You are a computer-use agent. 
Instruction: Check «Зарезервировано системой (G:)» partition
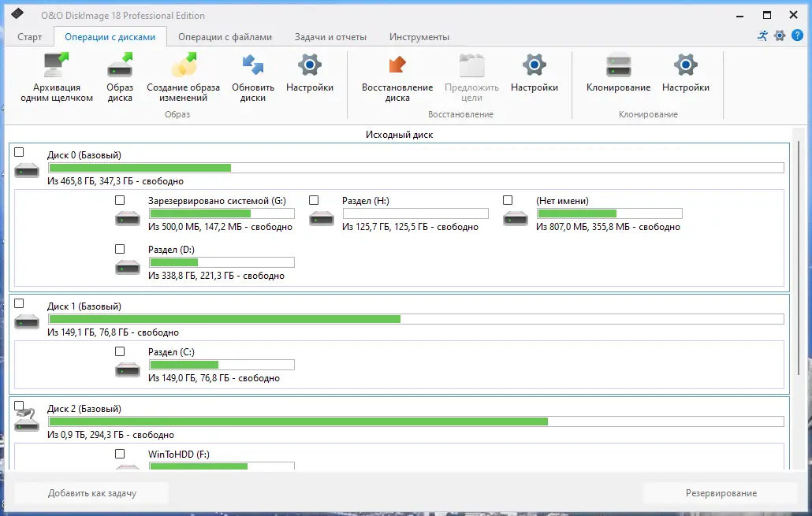(x=120, y=200)
